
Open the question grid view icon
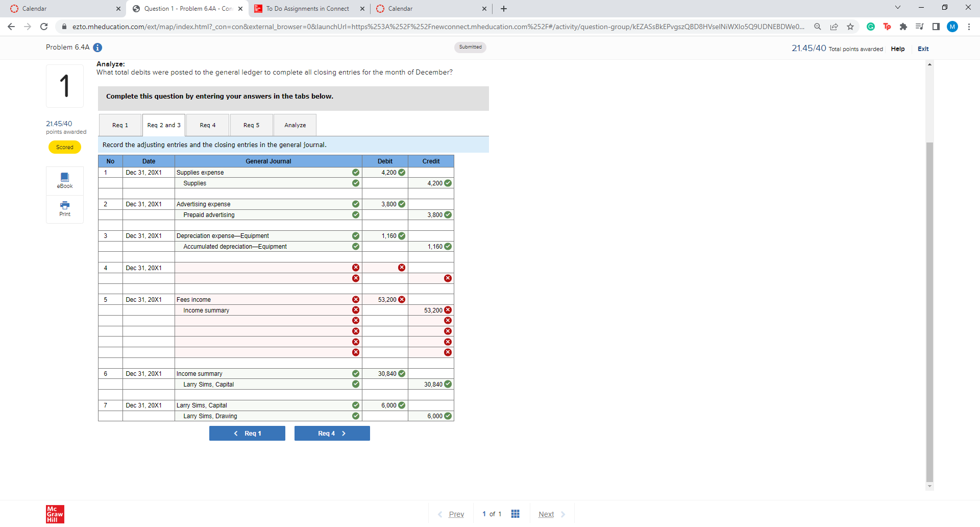coord(516,514)
